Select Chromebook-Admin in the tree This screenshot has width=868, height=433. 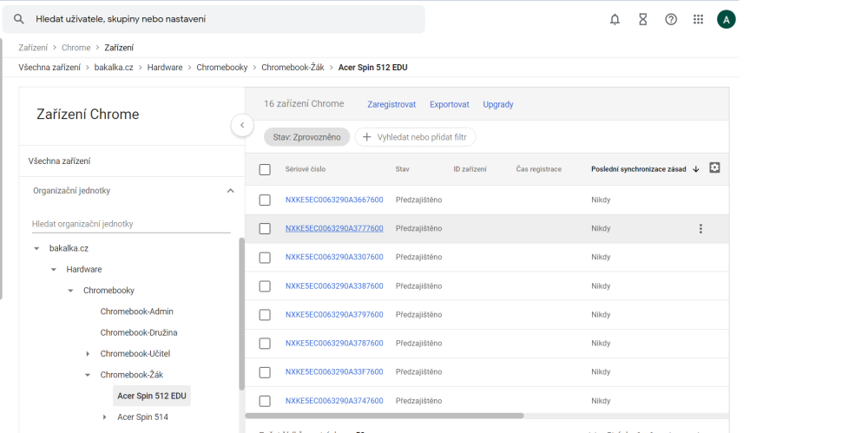(137, 312)
